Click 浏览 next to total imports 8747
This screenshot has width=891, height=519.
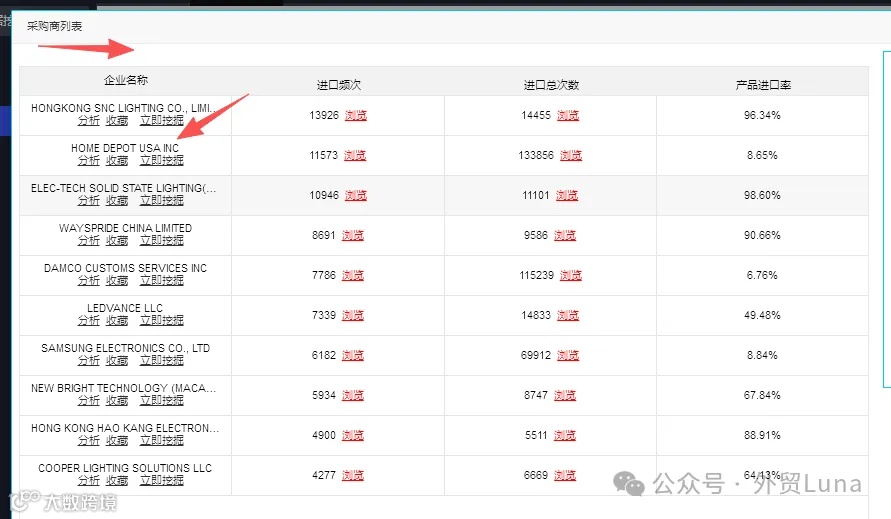pyautogui.click(x=565, y=395)
